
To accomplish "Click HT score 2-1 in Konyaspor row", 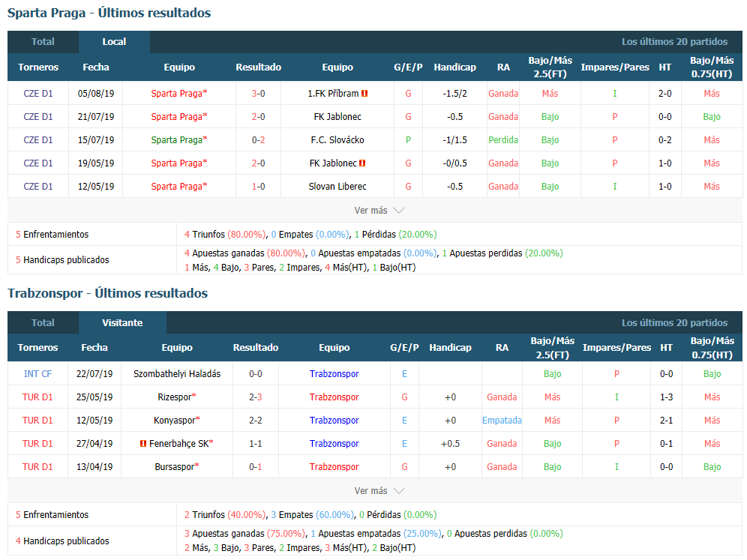I will click(666, 421).
